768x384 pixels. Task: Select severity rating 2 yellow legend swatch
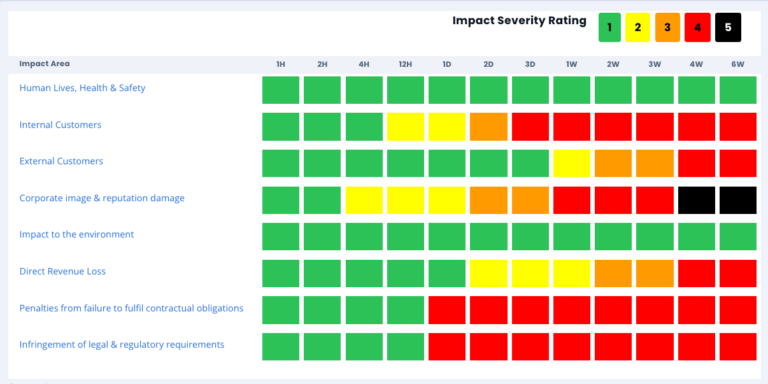point(637,27)
